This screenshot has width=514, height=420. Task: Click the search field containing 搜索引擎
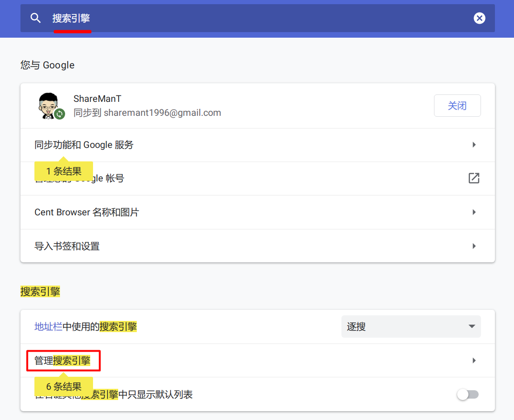pos(257,18)
